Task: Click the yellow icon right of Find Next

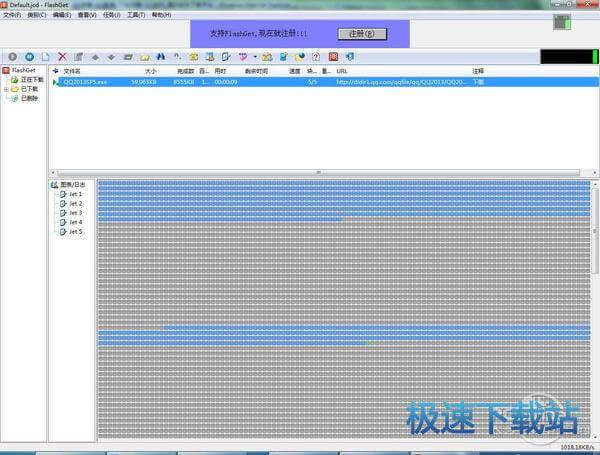Action: point(194,57)
